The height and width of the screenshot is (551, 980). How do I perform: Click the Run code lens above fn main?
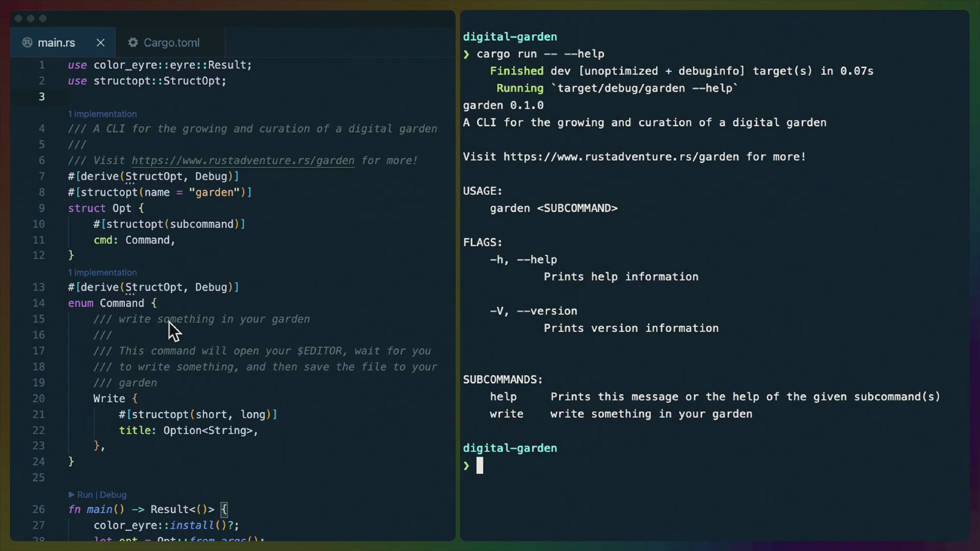(85, 495)
